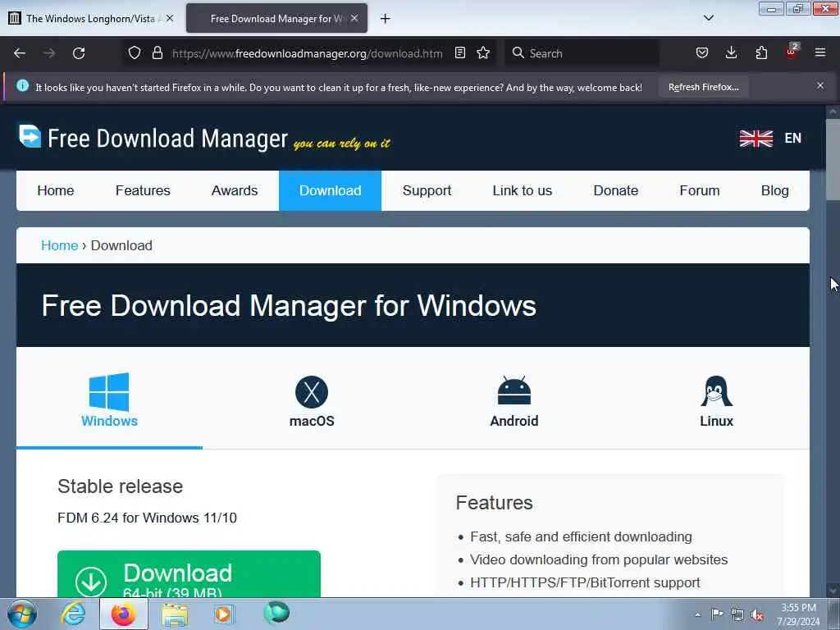Click HTTP/HTTPS/FTP/BitTorrent support text

(585, 583)
